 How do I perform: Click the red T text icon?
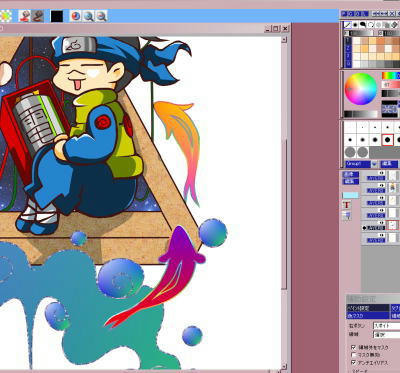(x=347, y=205)
